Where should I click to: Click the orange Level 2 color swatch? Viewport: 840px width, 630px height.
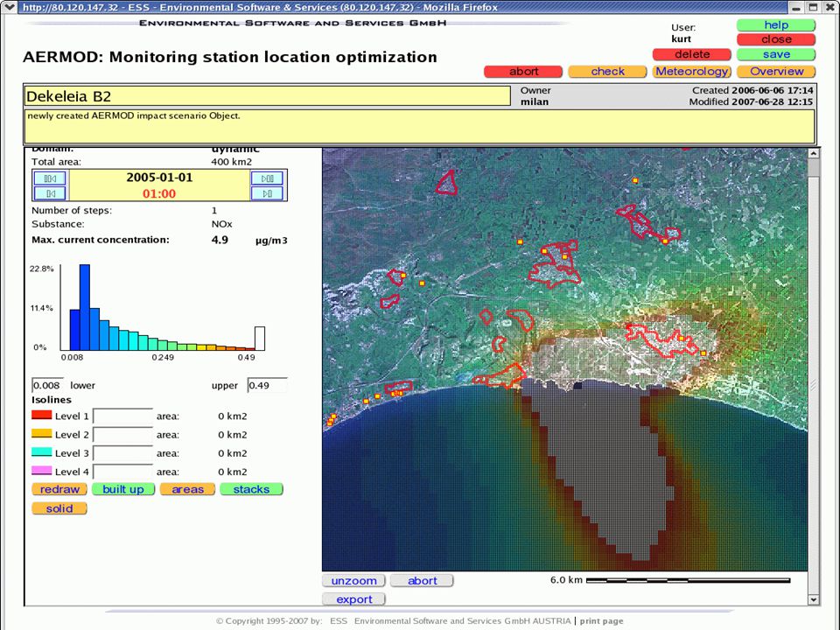[x=42, y=433]
